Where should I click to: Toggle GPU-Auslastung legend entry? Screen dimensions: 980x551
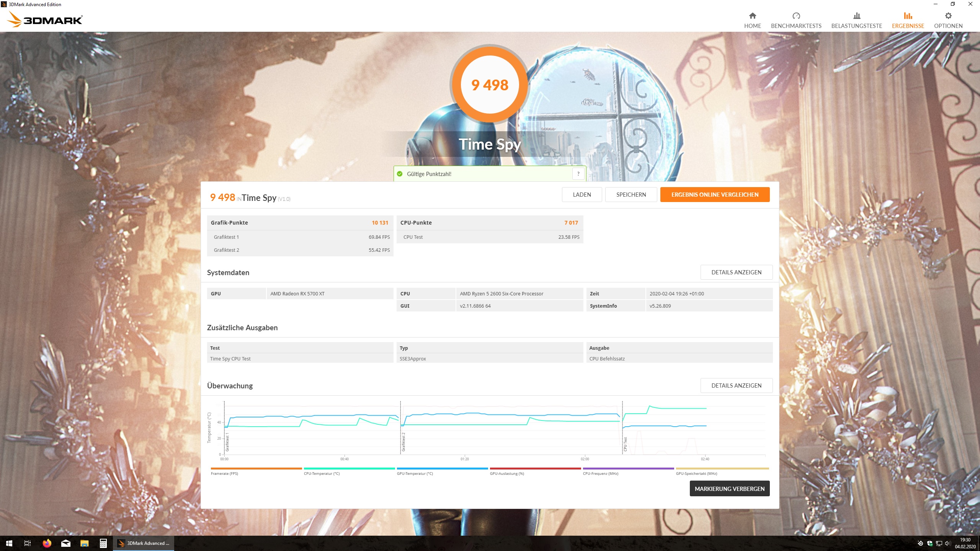pyautogui.click(x=507, y=473)
